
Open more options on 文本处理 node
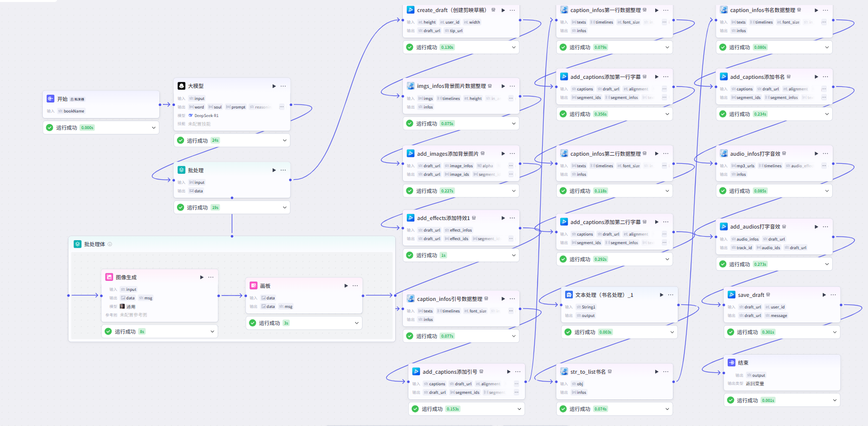[x=670, y=295]
